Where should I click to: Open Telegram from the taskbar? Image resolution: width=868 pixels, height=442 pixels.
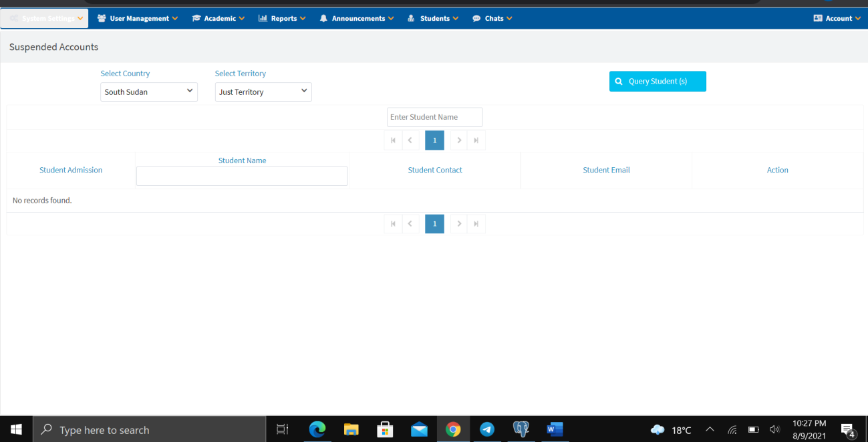click(487, 429)
